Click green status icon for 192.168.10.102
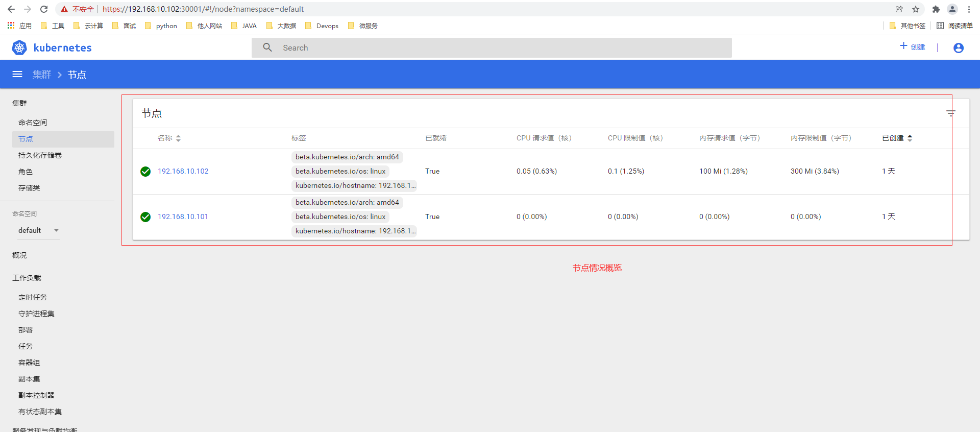 (x=145, y=172)
